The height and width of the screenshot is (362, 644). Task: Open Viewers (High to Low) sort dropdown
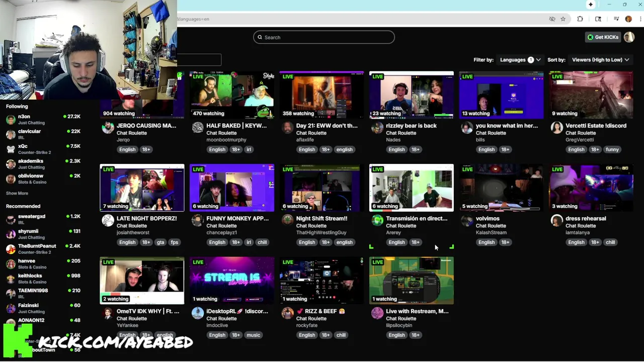click(x=600, y=60)
